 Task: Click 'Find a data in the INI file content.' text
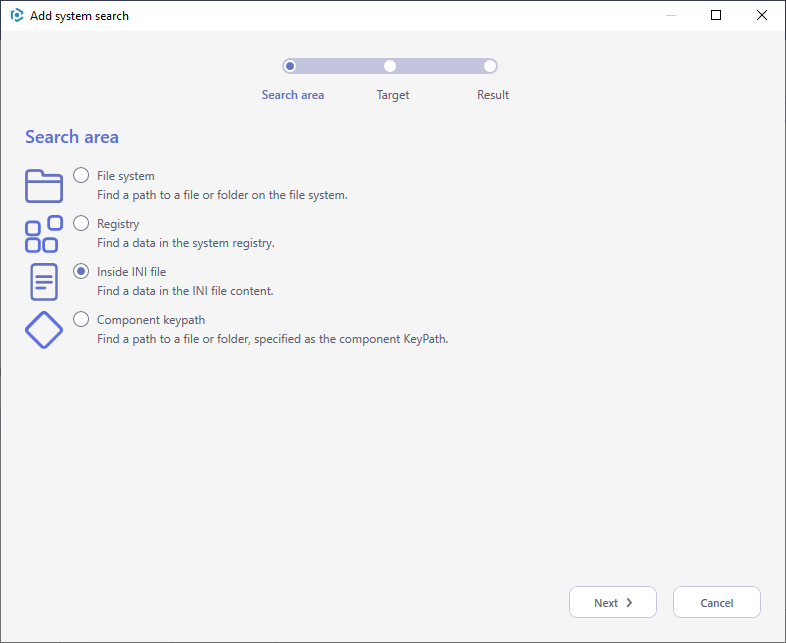pos(185,291)
